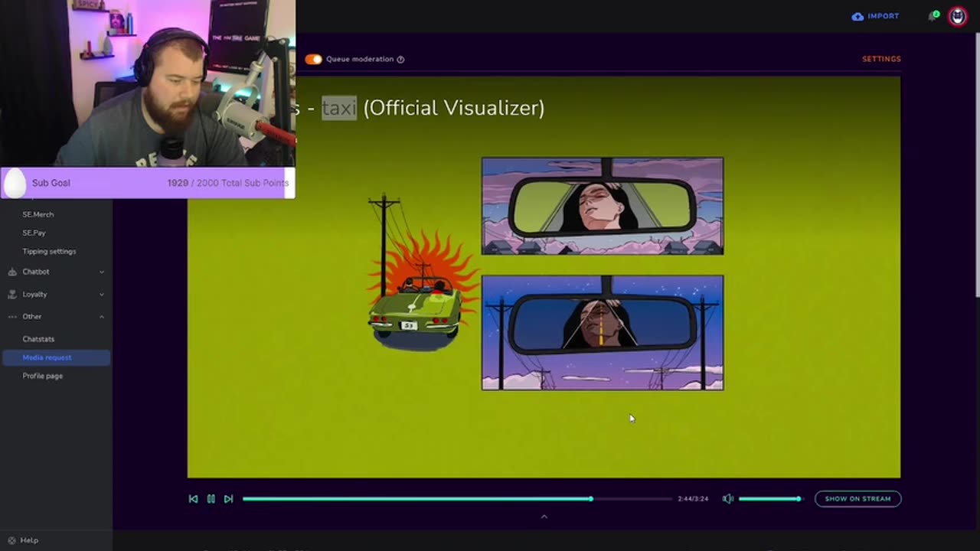Select the Media request sidebar item

[x=56, y=357]
